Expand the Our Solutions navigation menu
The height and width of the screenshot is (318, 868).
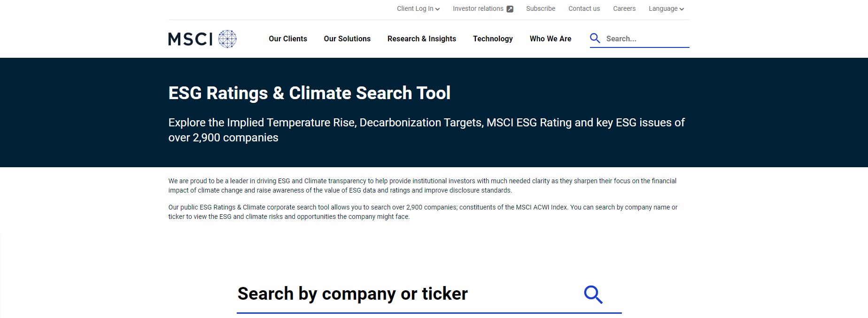(x=347, y=39)
